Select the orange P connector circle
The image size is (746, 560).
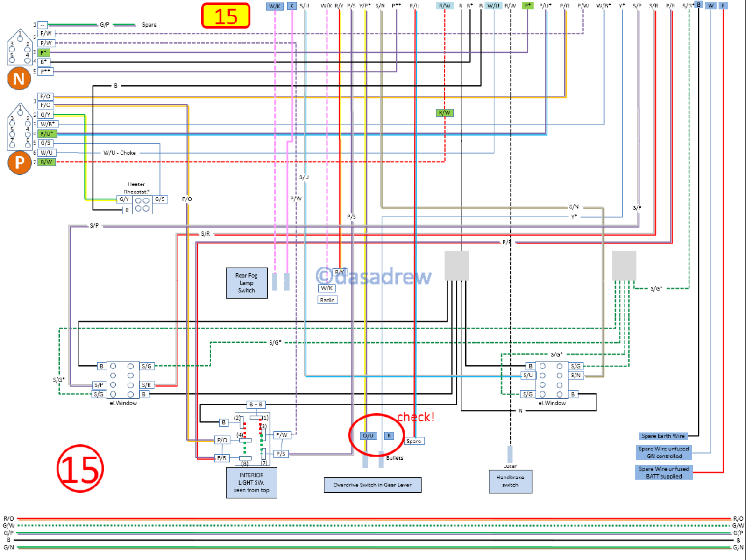coord(19,163)
